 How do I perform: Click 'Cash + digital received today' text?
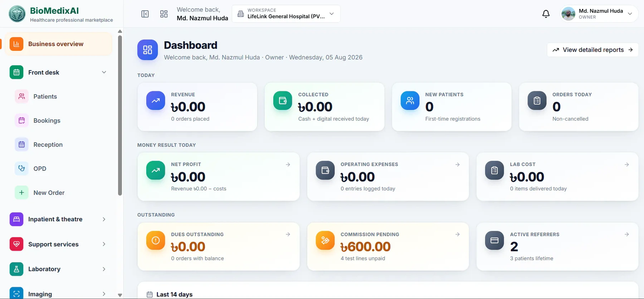(333, 119)
